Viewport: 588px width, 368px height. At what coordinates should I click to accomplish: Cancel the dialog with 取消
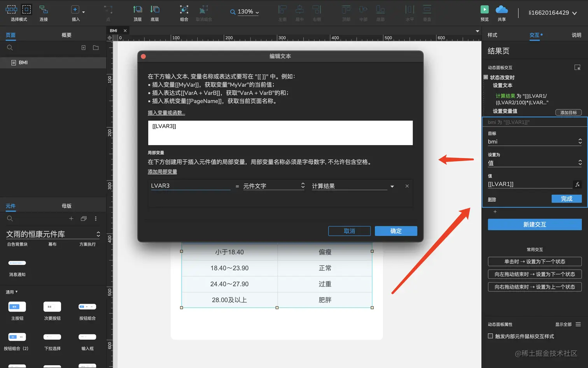(x=349, y=231)
